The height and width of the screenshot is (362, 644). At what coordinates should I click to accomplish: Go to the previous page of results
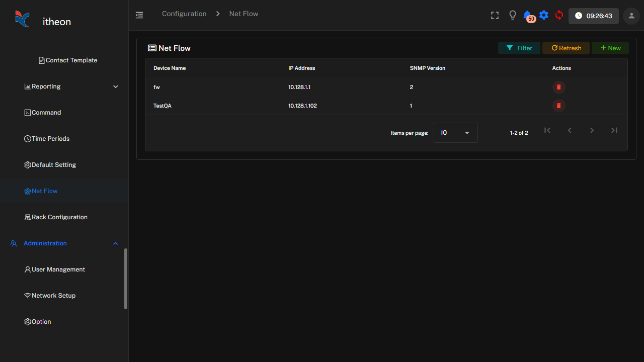coord(570,130)
